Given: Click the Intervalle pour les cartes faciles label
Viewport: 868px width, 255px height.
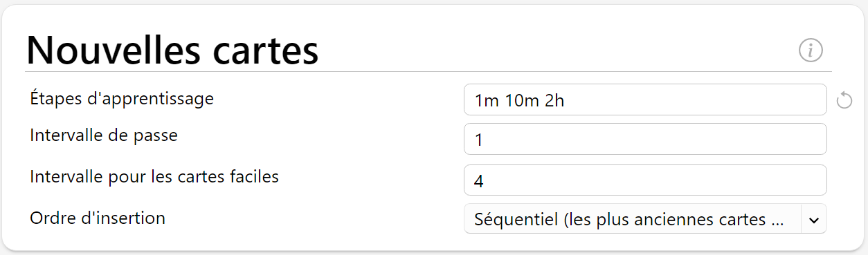Looking at the screenshot, I should (154, 177).
